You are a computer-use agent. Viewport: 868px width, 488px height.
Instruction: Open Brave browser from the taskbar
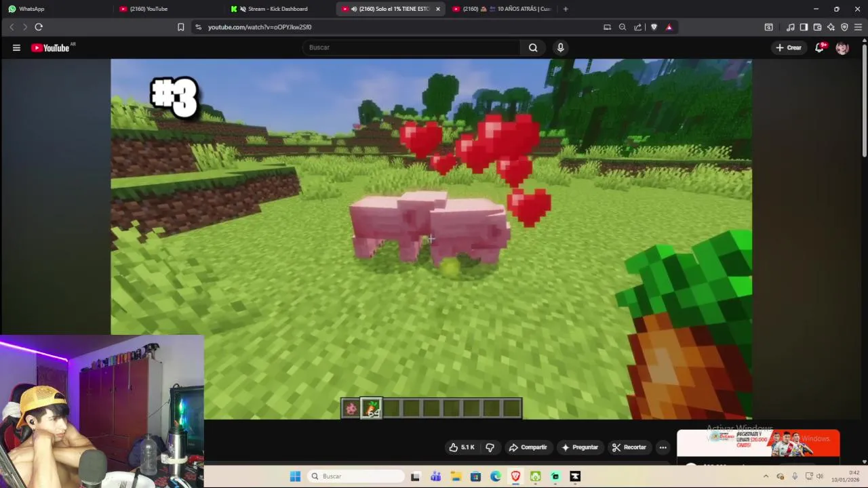[x=515, y=476]
